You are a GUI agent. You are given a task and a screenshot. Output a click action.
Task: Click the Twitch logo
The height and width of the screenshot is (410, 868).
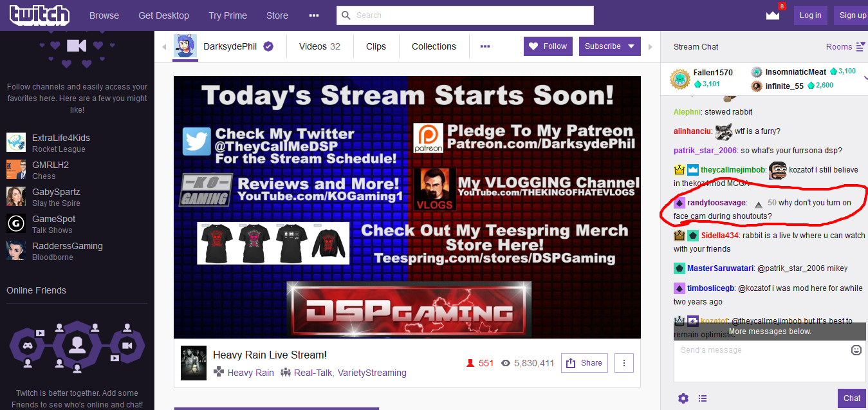click(40, 15)
